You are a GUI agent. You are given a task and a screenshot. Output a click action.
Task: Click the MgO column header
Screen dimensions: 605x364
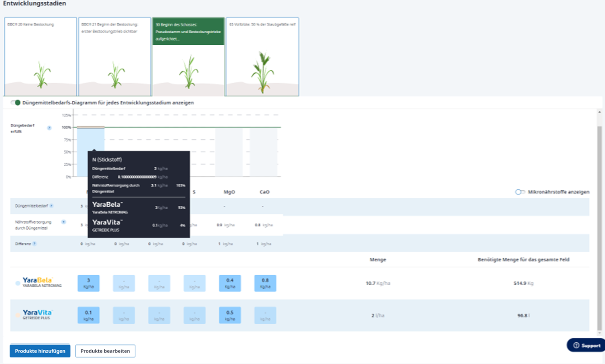(x=229, y=192)
